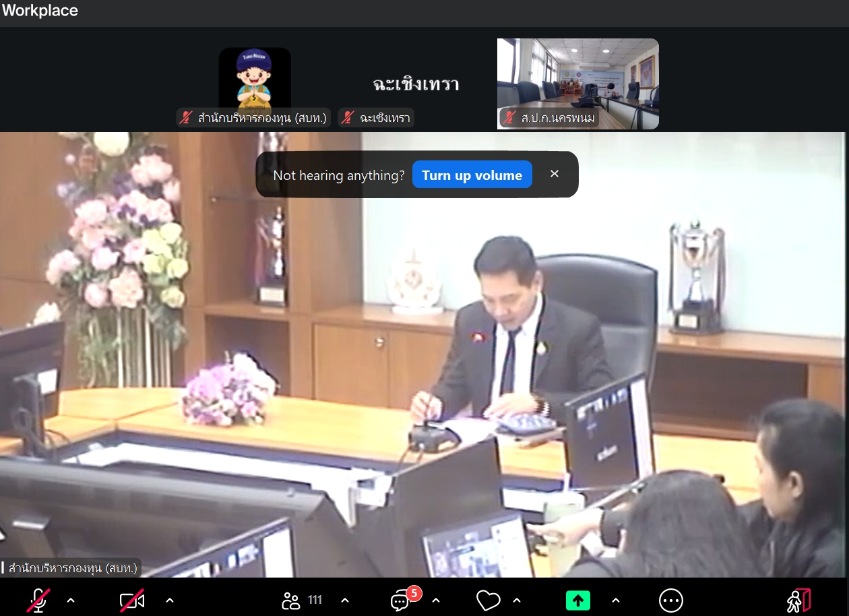This screenshot has width=849, height=616.
Task: Click the green share screen icon
Action: [577, 600]
